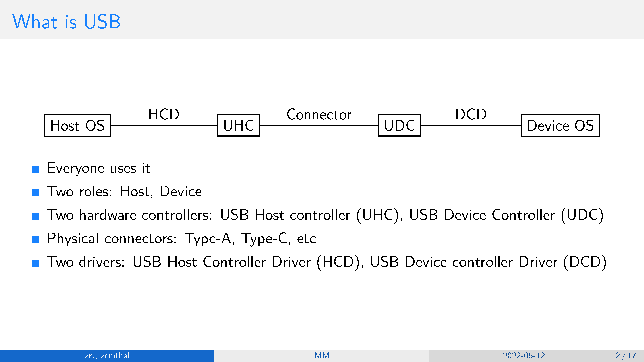The image size is (644, 362).
Task: Click the bullet next to 'Two drivers'
Action: point(35,263)
